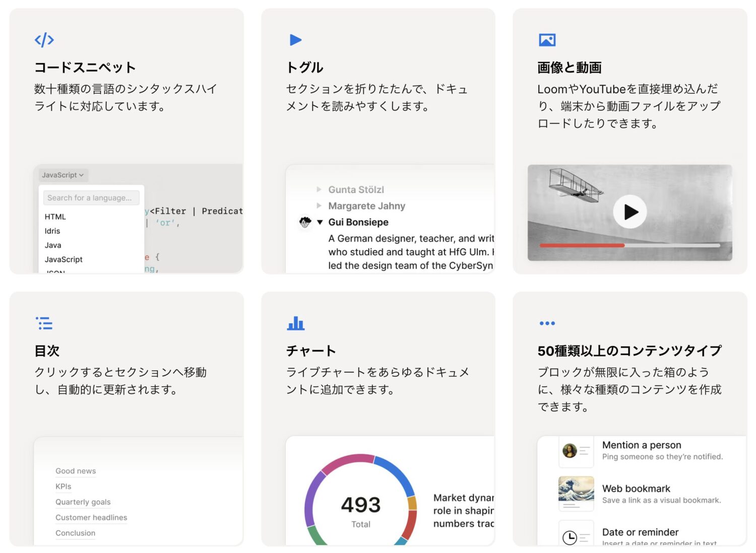The image size is (756, 553).
Task: Click the clock icon for Date or reminder
Action: click(570, 538)
